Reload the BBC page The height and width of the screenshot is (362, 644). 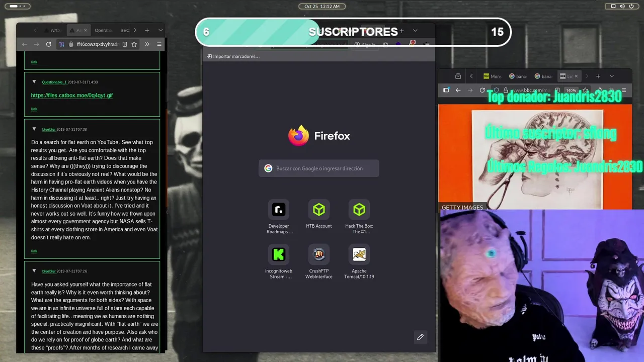482,90
